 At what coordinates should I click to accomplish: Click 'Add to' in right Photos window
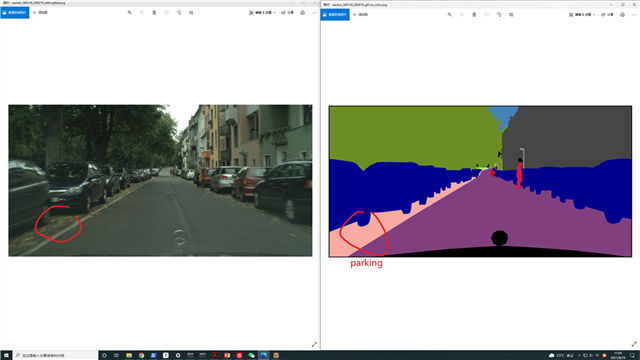[360, 15]
